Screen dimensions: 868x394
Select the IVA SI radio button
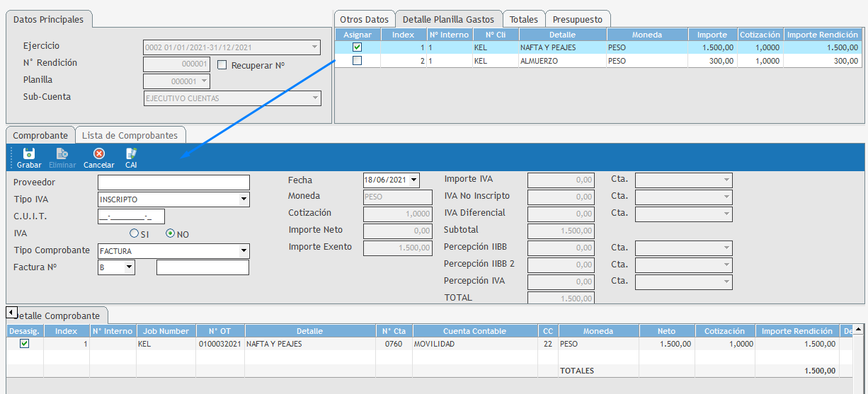coord(134,234)
